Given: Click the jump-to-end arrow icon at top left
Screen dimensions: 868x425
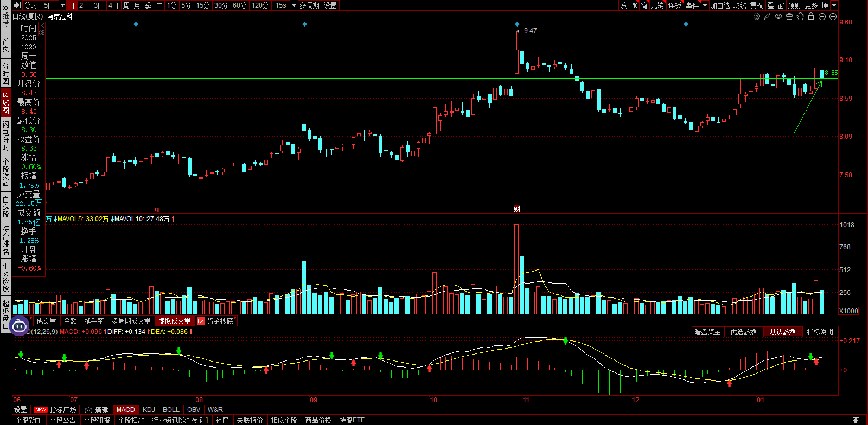Looking at the screenshot, I should coord(17,5).
